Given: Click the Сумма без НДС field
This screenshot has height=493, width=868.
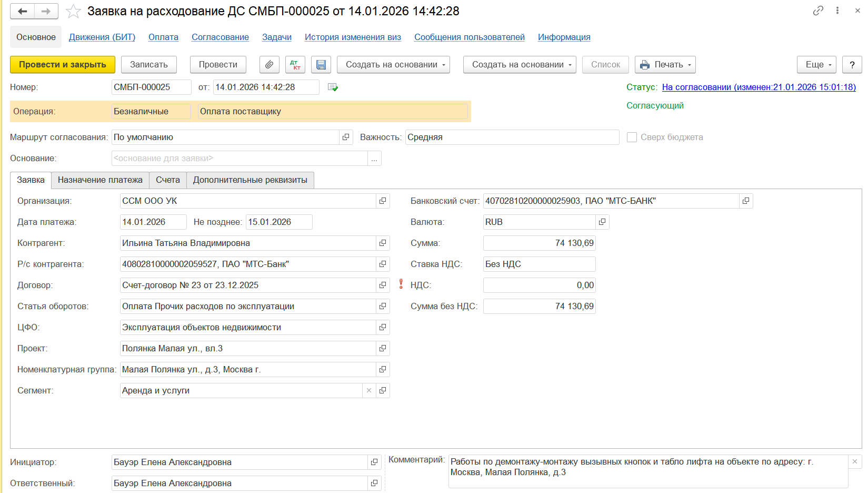Looking at the screenshot, I should [540, 307].
